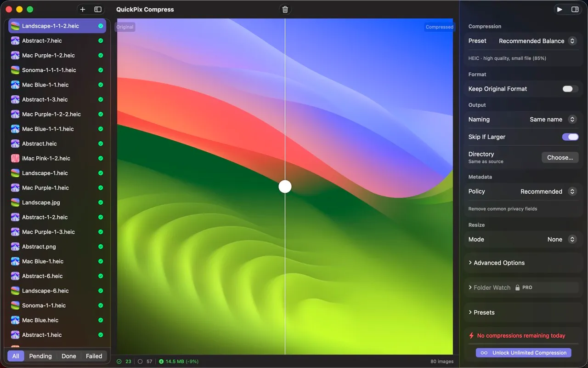Click the Sonoma-1-1-1-1.heic thumbnail icon
588x368 pixels.
[x=15, y=70]
